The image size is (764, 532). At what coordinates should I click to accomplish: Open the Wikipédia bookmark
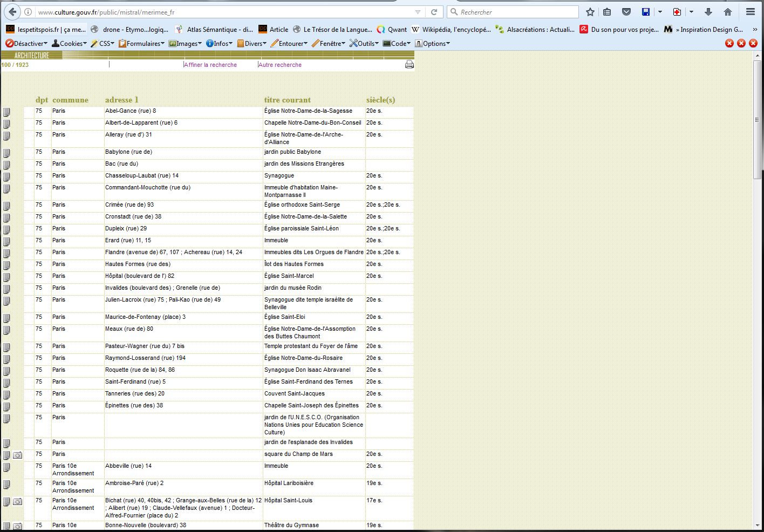[x=451, y=30]
